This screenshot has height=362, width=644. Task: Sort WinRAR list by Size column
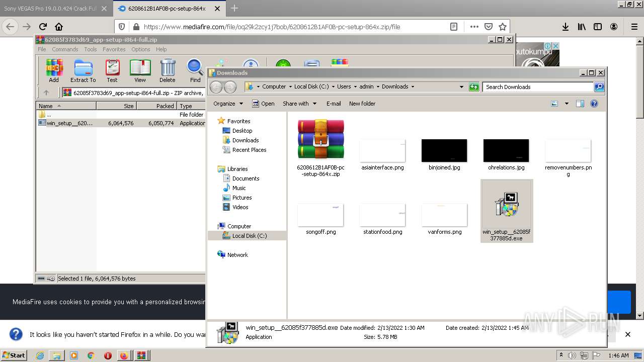116,106
